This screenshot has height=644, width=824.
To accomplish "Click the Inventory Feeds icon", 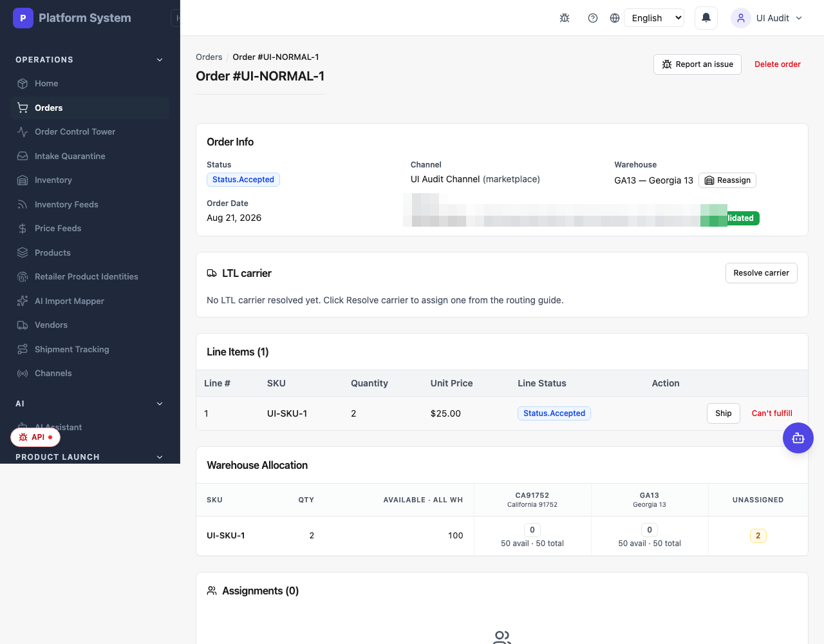I will point(23,204).
